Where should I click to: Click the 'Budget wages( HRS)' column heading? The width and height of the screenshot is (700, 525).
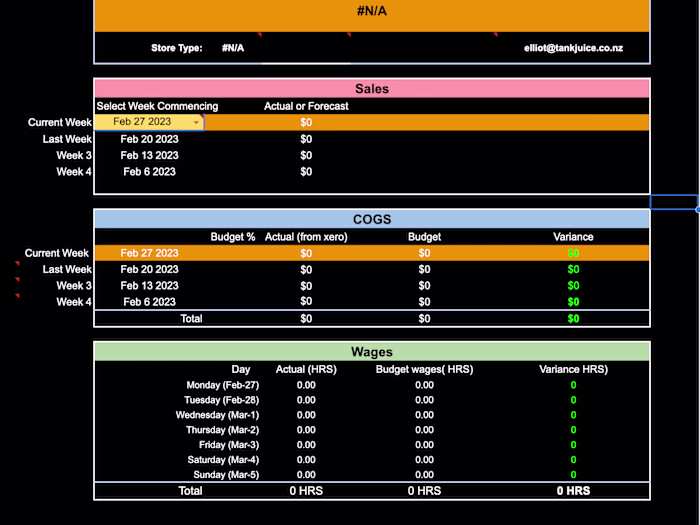click(425, 370)
